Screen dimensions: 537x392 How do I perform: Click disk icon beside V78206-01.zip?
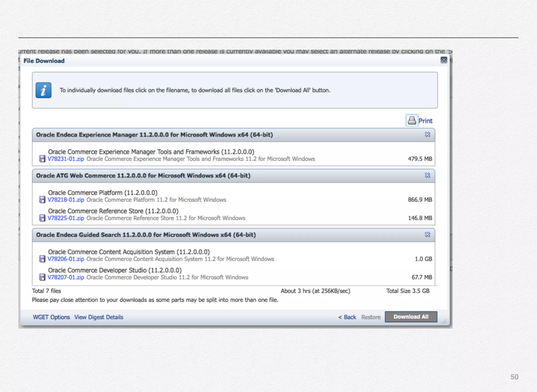pos(42,259)
